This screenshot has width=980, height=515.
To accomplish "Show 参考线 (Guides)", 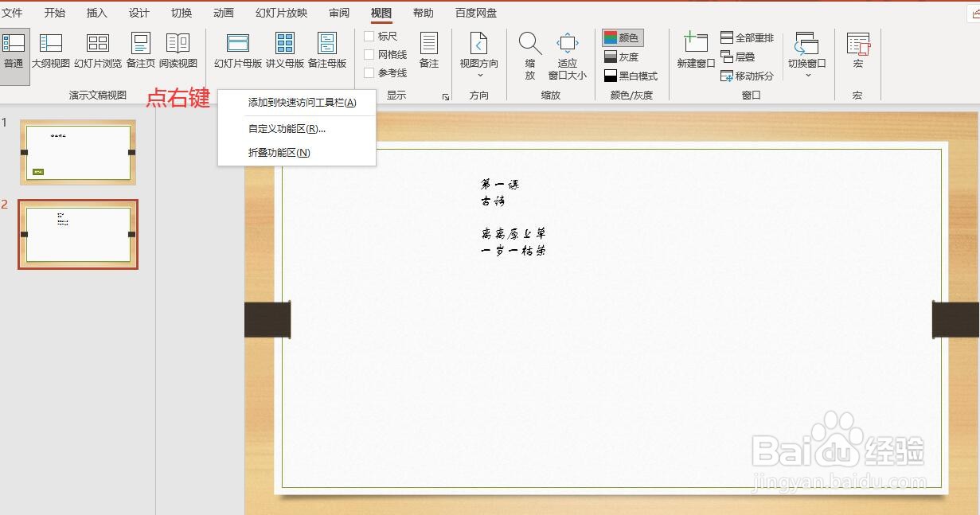I will click(369, 72).
